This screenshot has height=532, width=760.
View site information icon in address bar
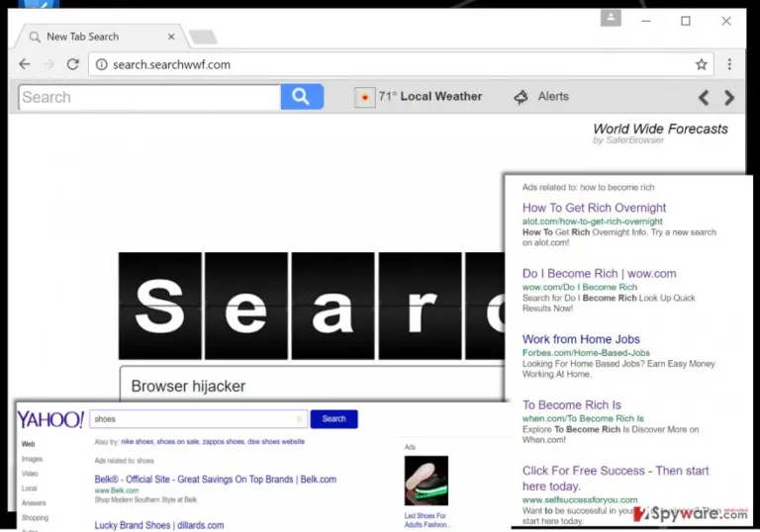click(101, 64)
